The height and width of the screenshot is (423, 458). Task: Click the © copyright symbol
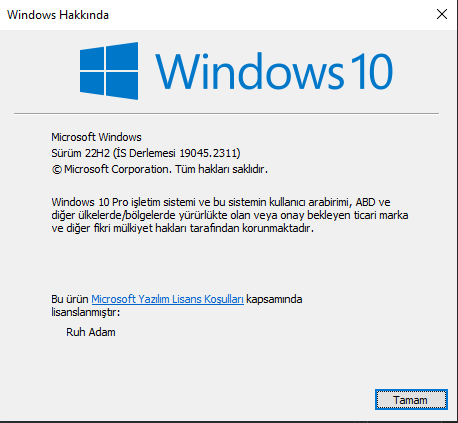56,170
